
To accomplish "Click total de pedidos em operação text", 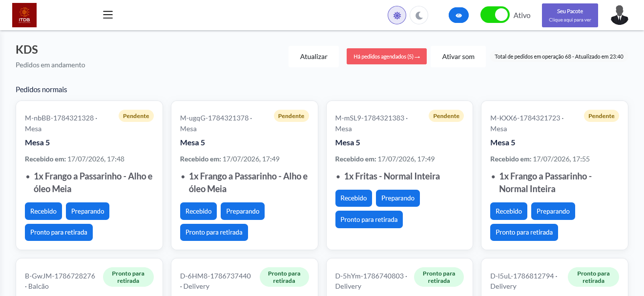I will (x=559, y=57).
